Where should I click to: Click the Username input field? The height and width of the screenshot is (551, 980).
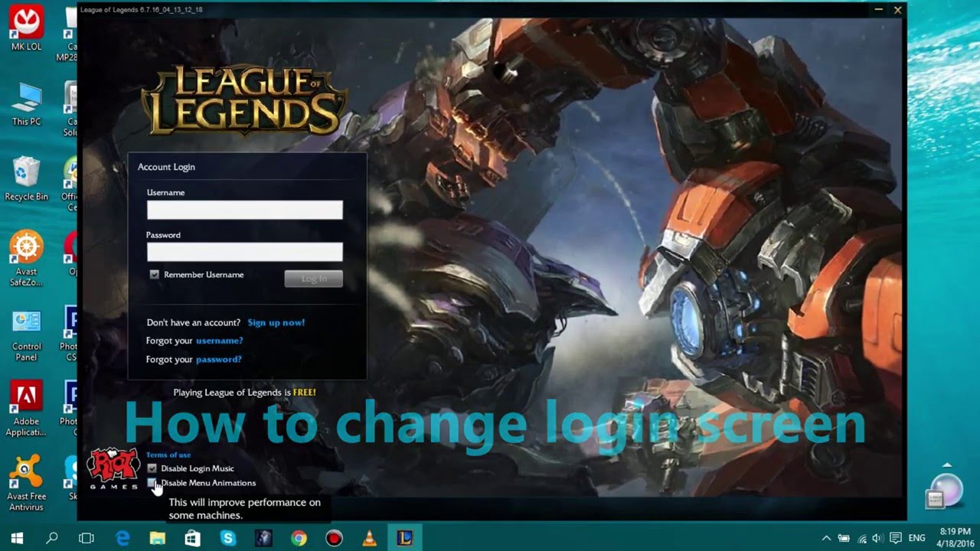[x=244, y=210]
